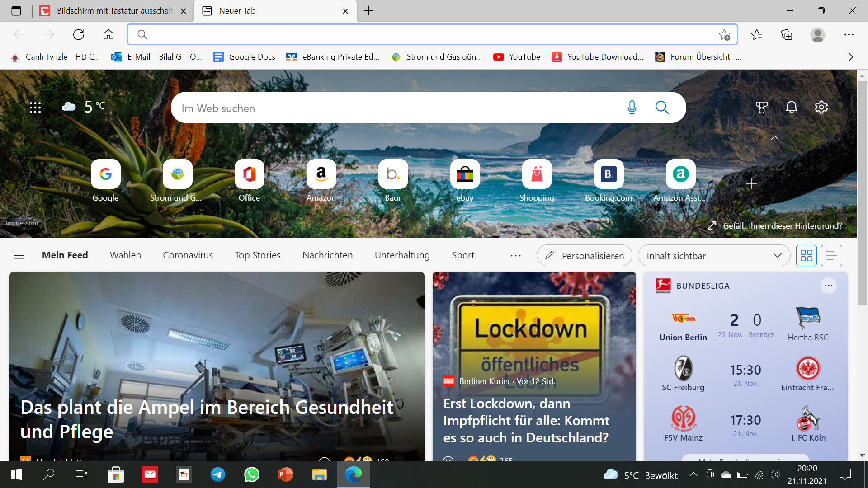868x488 pixels.
Task: Expand the Inhalt sichtbar dropdown
Action: [714, 256]
